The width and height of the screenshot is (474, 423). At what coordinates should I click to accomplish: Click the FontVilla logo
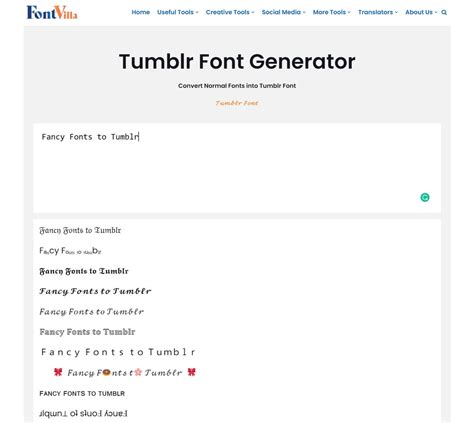pyautogui.click(x=52, y=12)
